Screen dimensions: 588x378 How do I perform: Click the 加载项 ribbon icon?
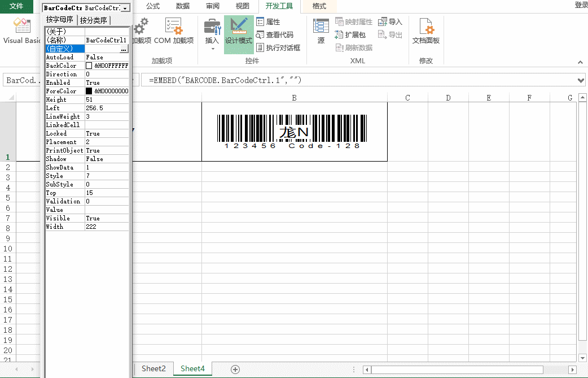coord(141,25)
